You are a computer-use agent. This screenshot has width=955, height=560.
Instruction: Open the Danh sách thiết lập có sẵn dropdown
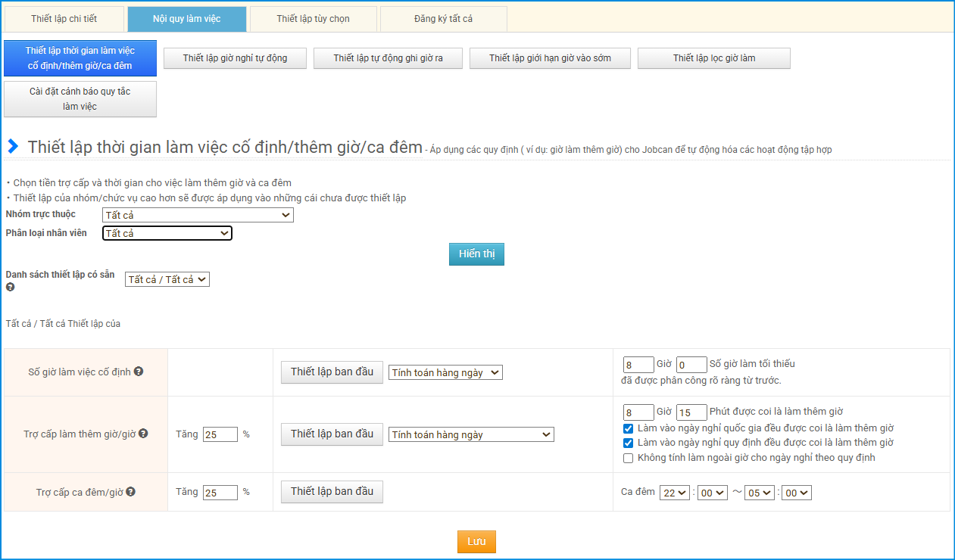tap(167, 279)
